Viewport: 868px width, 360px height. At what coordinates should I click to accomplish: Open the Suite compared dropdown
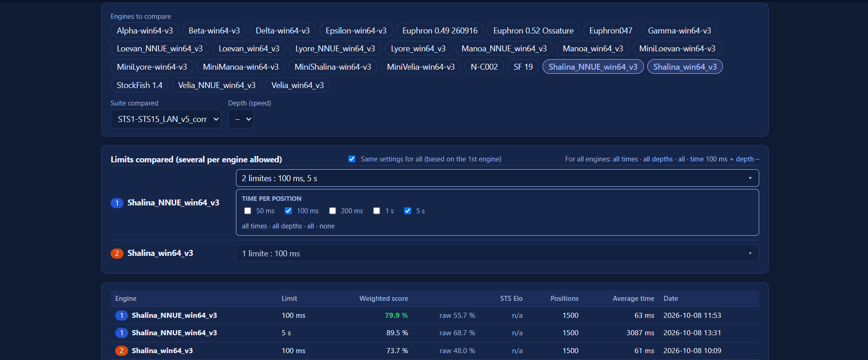166,119
